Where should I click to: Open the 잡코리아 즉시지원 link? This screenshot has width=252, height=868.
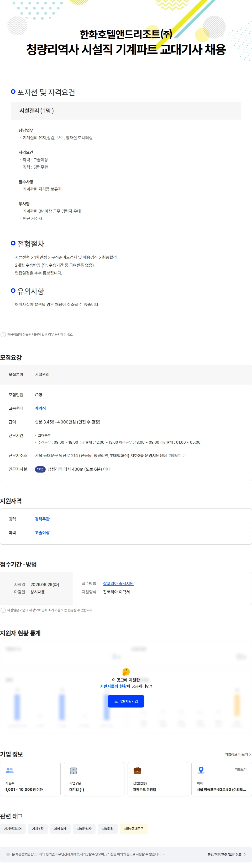(x=118, y=583)
